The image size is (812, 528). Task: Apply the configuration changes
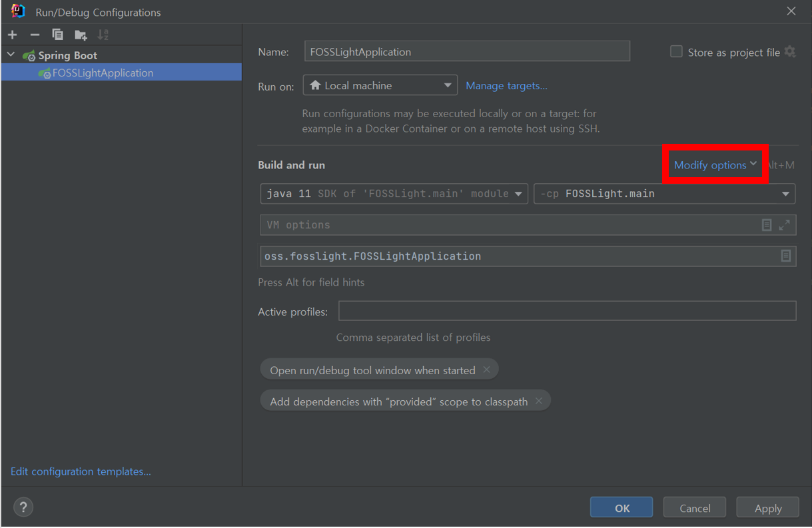768,507
